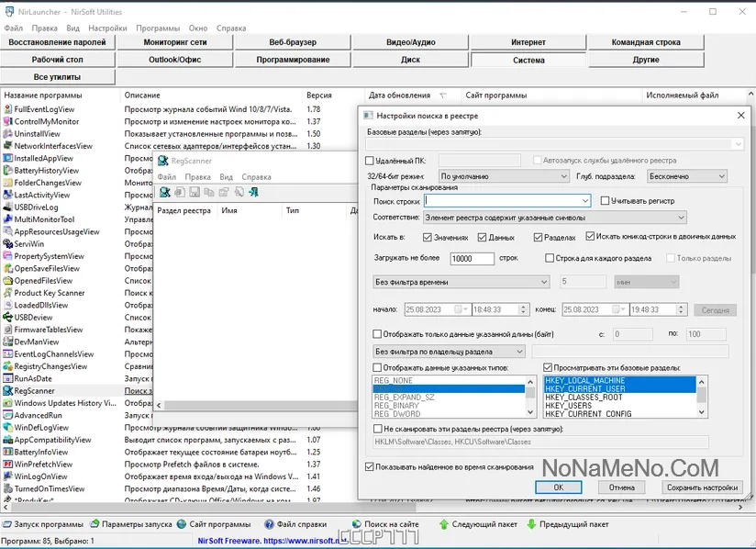Click the Запуск программы status bar icon
756x549 pixels.
click(x=7, y=524)
